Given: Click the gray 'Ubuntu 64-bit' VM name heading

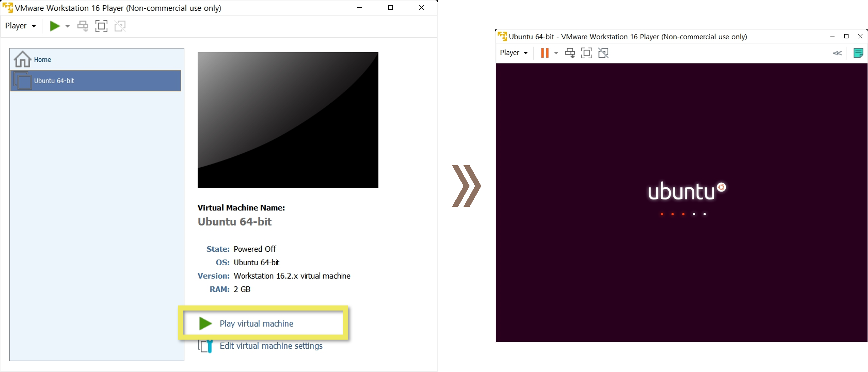Looking at the screenshot, I should 234,222.
